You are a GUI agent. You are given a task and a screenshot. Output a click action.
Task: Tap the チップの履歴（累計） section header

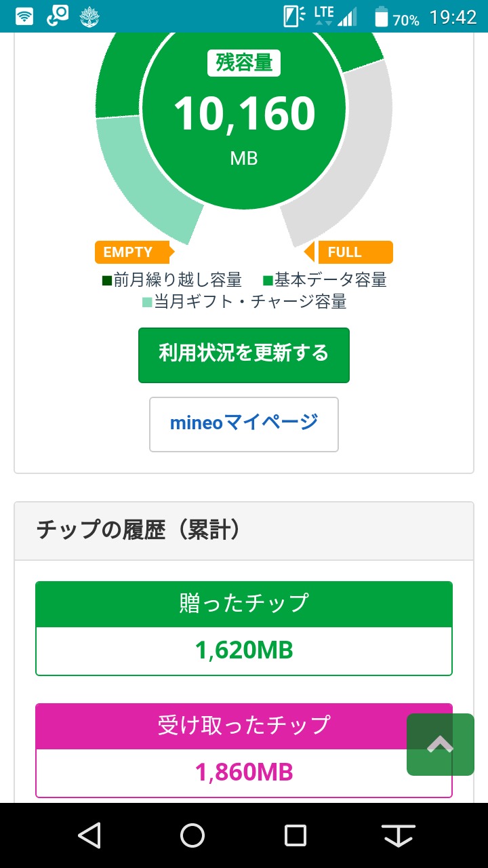tap(139, 530)
